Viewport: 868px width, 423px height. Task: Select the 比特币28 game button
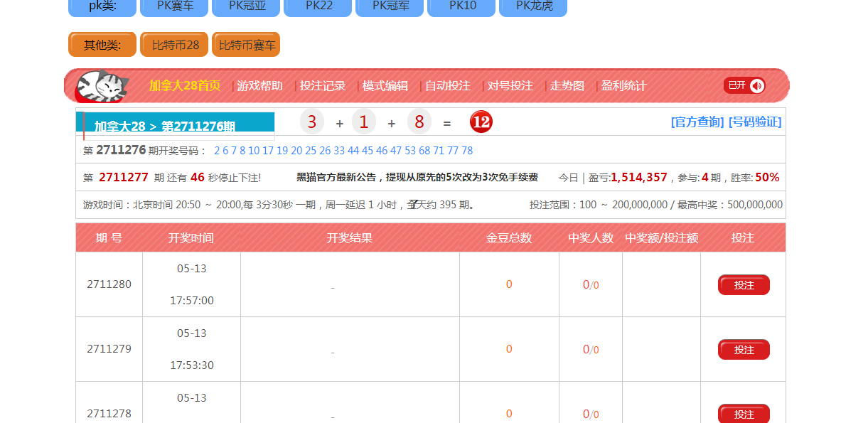click(x=174, y=45)
